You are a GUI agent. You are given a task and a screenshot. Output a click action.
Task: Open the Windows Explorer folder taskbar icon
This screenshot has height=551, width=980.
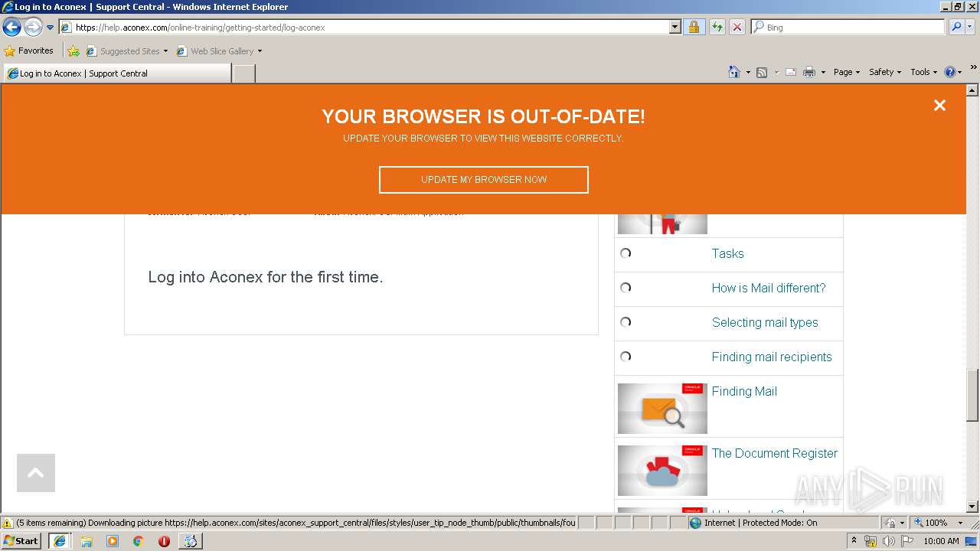click(x=87, y=541)
